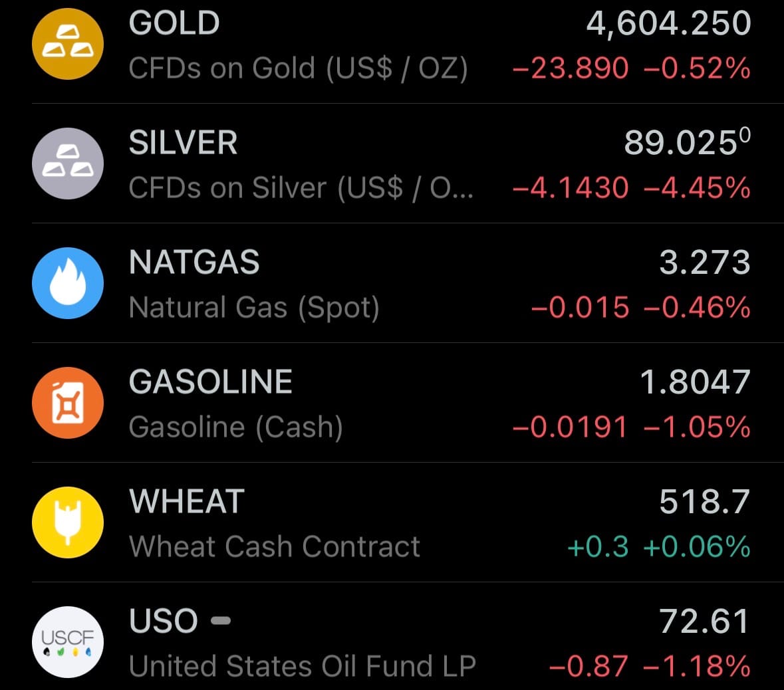Select the NATGAS ticker label
Image resolution: width=784 pixels, height=690 pixels.
pos(194,263)
